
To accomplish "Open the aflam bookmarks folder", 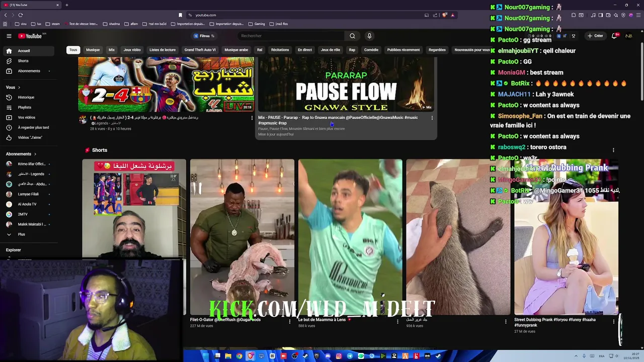I will click(x=131, y=24).
